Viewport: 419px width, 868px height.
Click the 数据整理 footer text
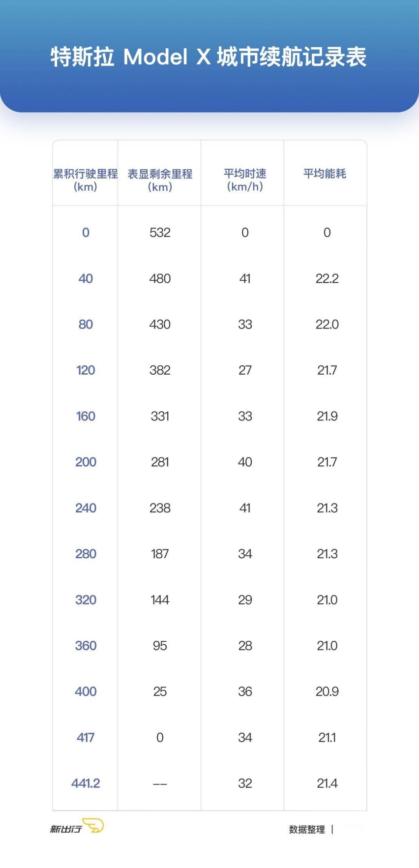[x=307, y=830]
